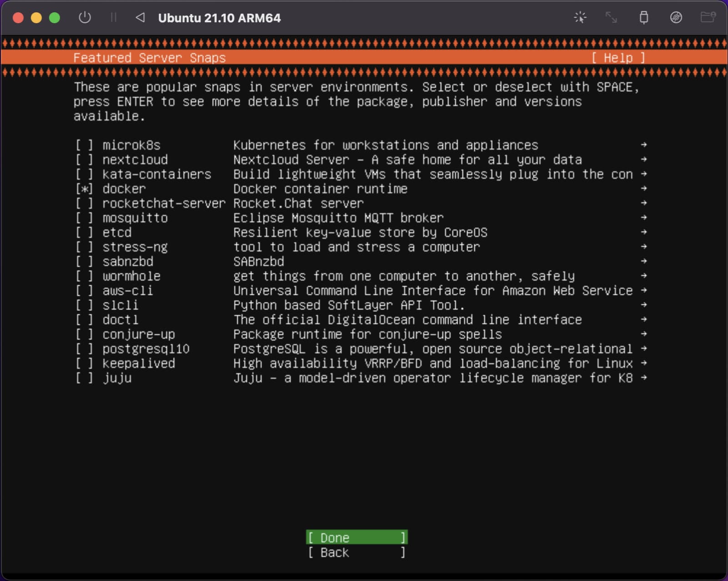Close the VM window via red button
Image resolution: width=728 pixels, height=581 pixels.
click(18, 18)
